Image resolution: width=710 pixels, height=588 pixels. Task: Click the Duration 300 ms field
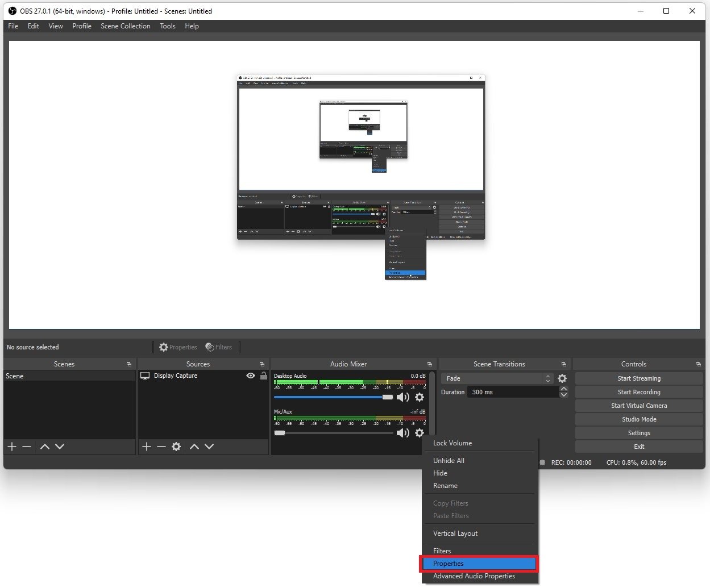(513, 392)
